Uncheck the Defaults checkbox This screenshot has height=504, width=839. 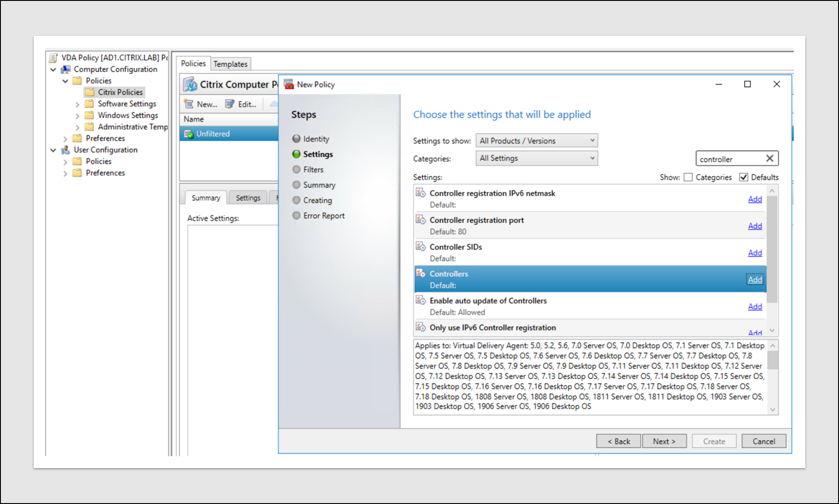(x=744, y=177)
